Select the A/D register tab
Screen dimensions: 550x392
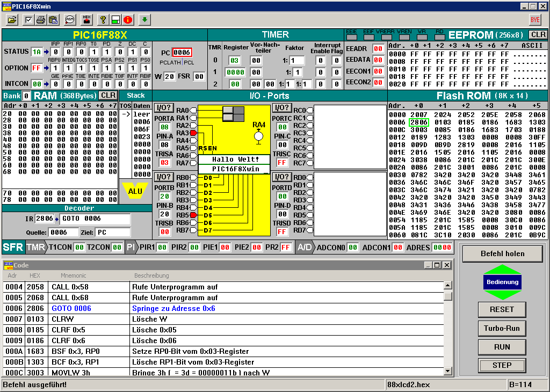[x=305, y=247]
